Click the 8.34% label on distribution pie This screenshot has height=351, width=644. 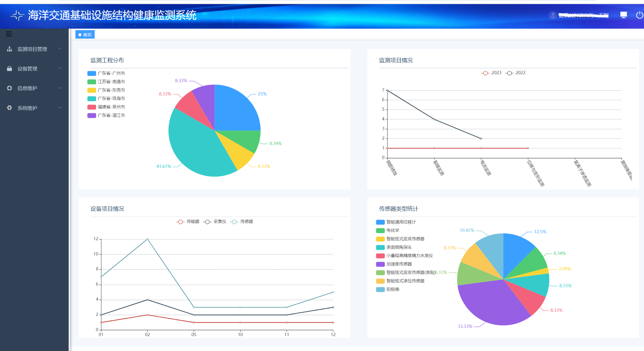pyautogui.click(x=276, y=143)
